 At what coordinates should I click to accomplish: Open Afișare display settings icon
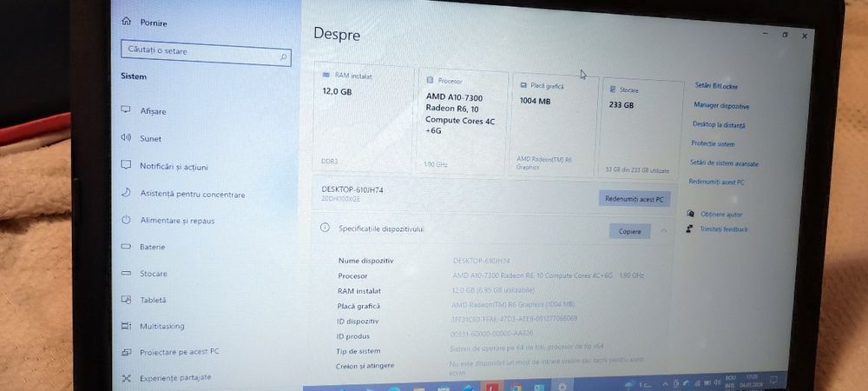(x=126, y=109)
